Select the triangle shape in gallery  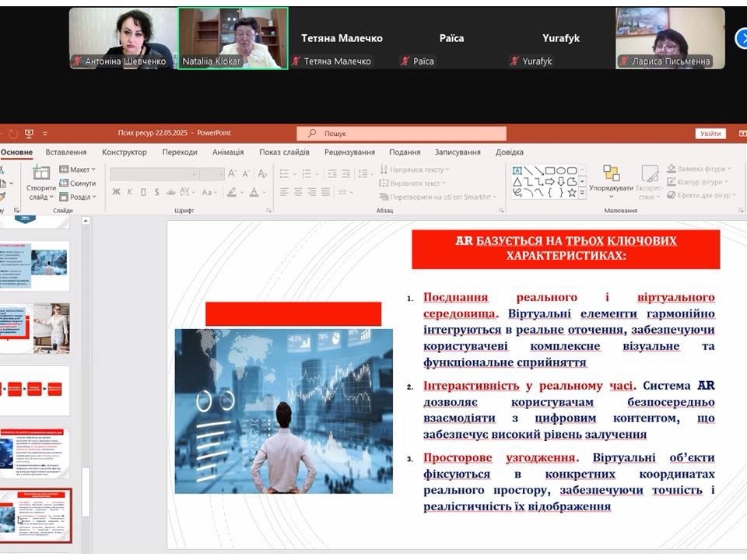click(x=517, y=181)
